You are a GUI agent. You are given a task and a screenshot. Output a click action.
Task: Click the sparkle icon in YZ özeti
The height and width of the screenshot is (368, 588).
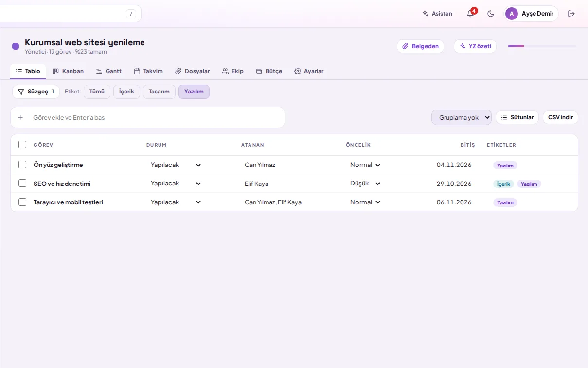click(463, 46)
